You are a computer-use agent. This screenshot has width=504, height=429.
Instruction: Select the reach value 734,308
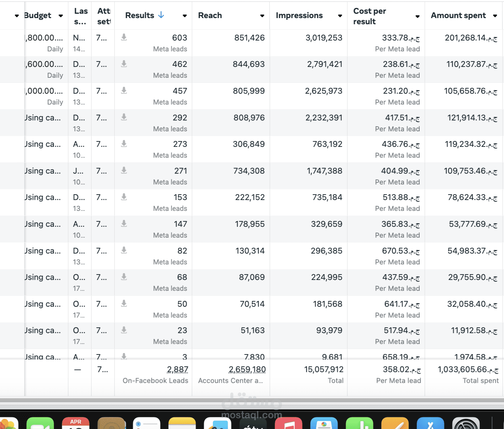click(249, 171)
